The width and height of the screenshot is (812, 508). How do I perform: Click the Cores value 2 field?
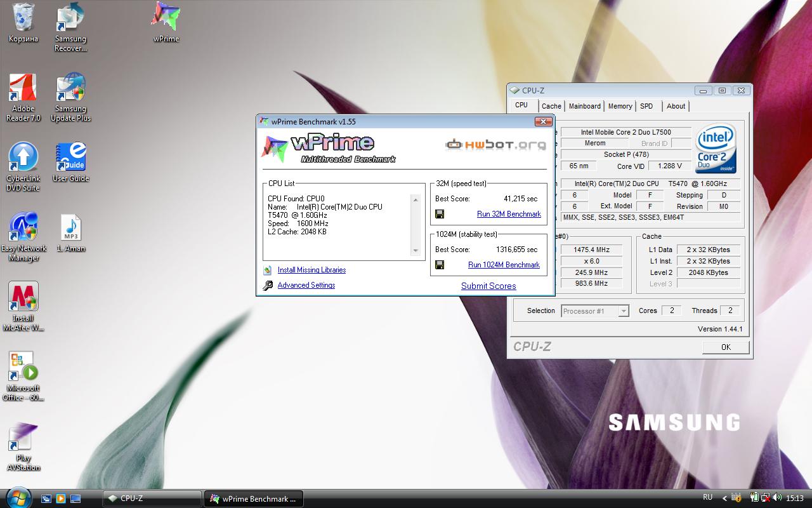(672, 311)
